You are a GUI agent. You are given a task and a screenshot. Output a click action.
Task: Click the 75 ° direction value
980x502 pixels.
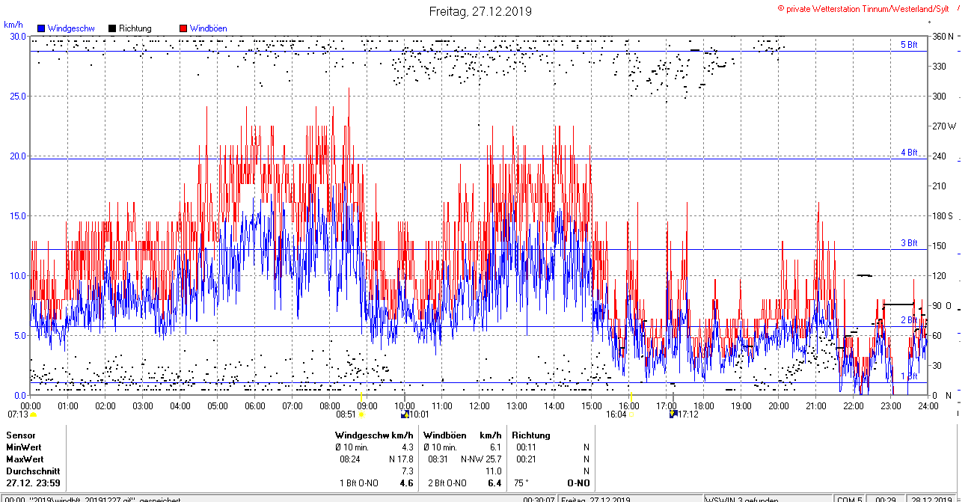521,483
